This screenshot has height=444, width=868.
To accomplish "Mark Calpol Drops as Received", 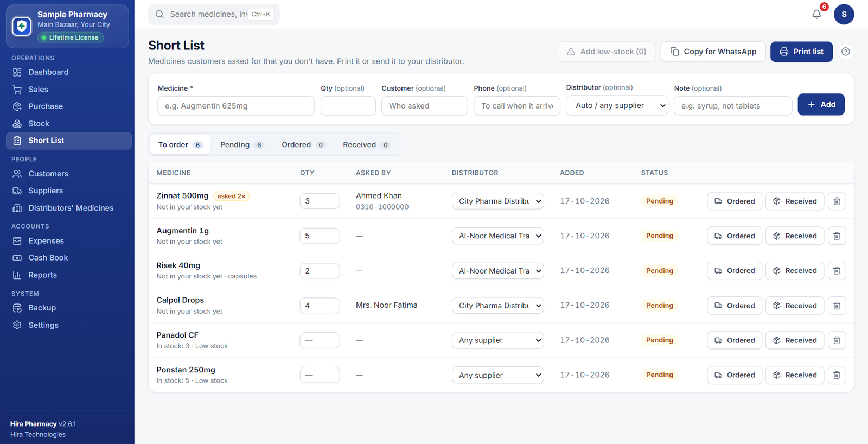I will pos(795,306).
